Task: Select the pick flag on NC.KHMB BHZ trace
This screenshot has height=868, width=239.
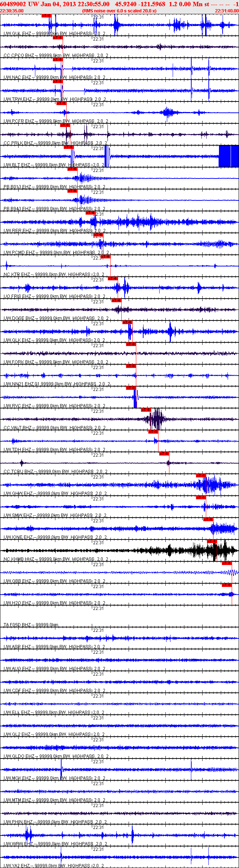Action: 212,541
